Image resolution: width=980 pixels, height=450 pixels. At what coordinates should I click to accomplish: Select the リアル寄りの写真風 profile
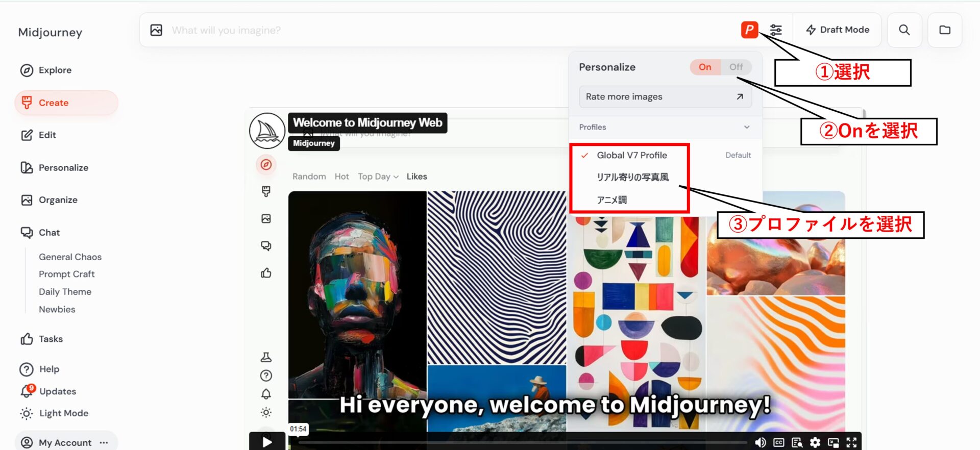(x=633, y=177)
